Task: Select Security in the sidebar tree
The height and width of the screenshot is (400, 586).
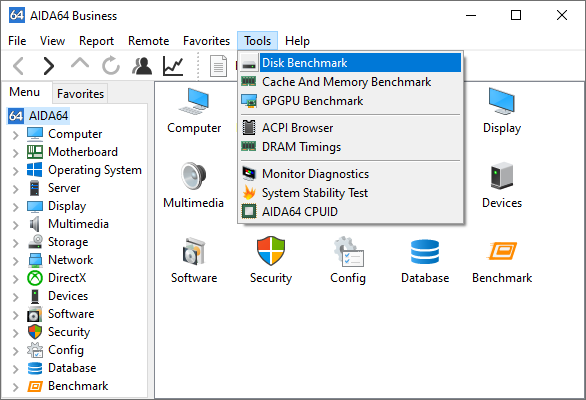Action: 59,332
